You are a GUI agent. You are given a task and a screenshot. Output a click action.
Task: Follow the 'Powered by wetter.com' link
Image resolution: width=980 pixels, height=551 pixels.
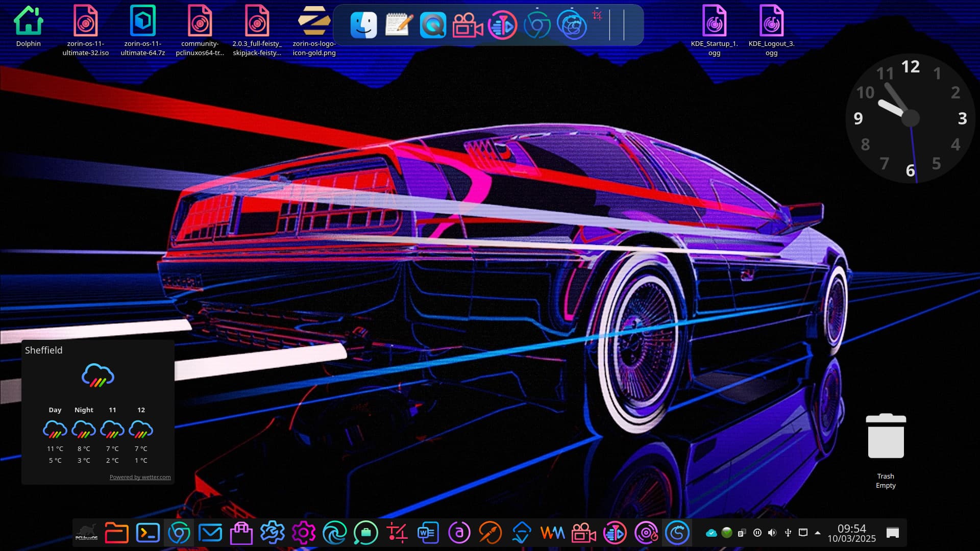coord(140,477)
